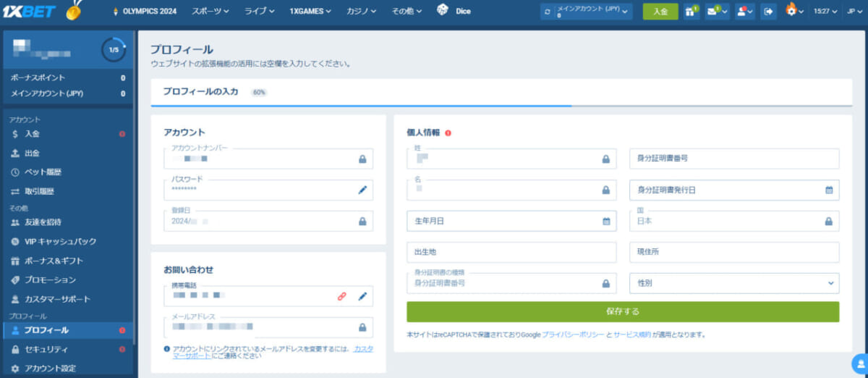Click the 身分証明書発行日 date field
868x378 pixels.
click(734, 190)
